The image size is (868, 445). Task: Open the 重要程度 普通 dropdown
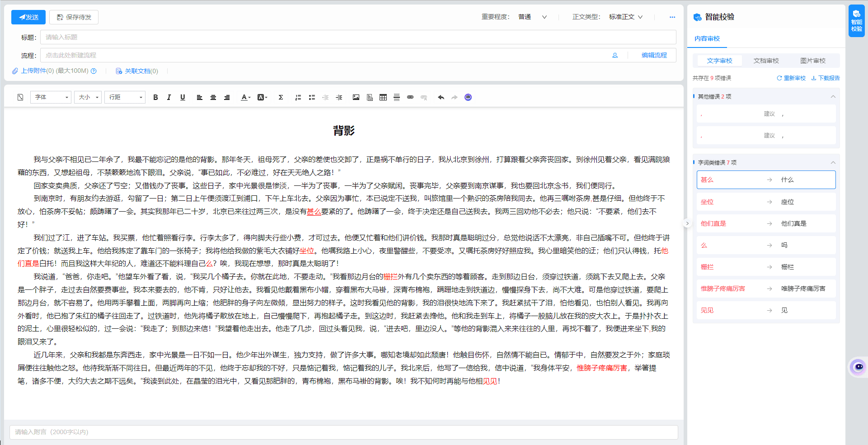pos(532,17)
